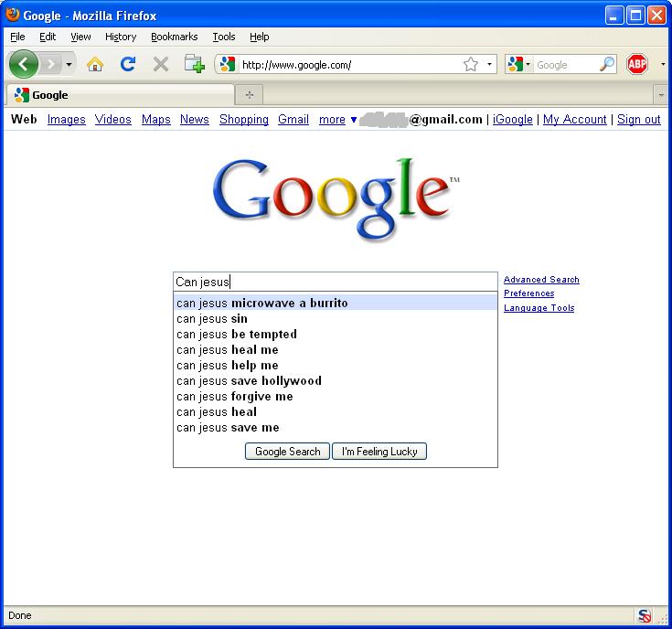Click the Google logo image
Image resolution: width=672 pixels, height=629 pixels.
pos(336,198)
